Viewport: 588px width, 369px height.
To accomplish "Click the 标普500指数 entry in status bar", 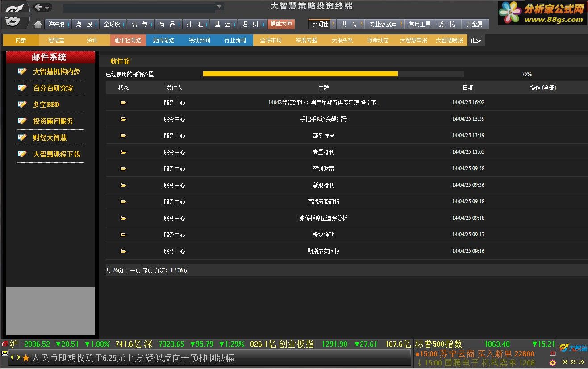I will (x=438, y=344).
